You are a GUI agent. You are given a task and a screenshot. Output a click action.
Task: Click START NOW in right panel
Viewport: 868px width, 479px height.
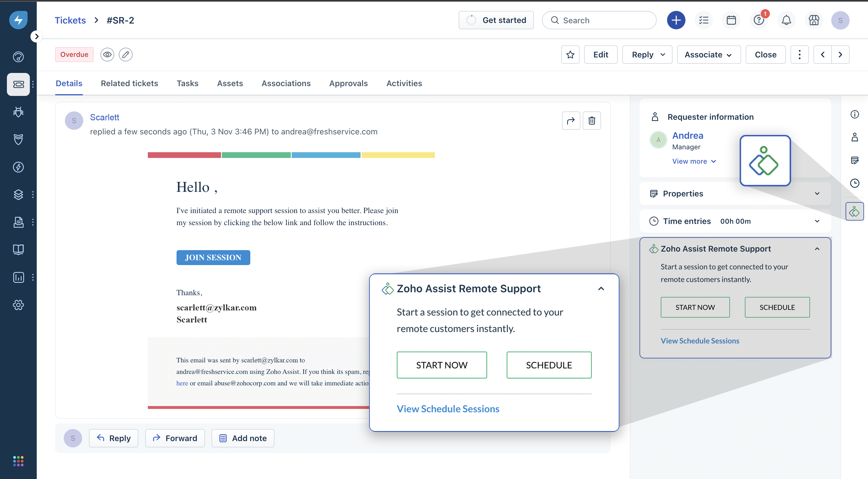click(695, 307)
